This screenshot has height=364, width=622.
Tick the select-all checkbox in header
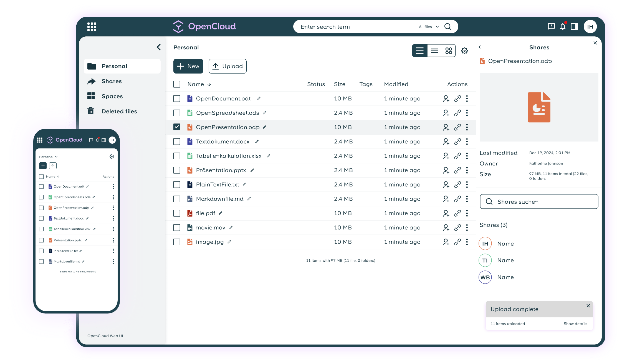tap(177, 84)
